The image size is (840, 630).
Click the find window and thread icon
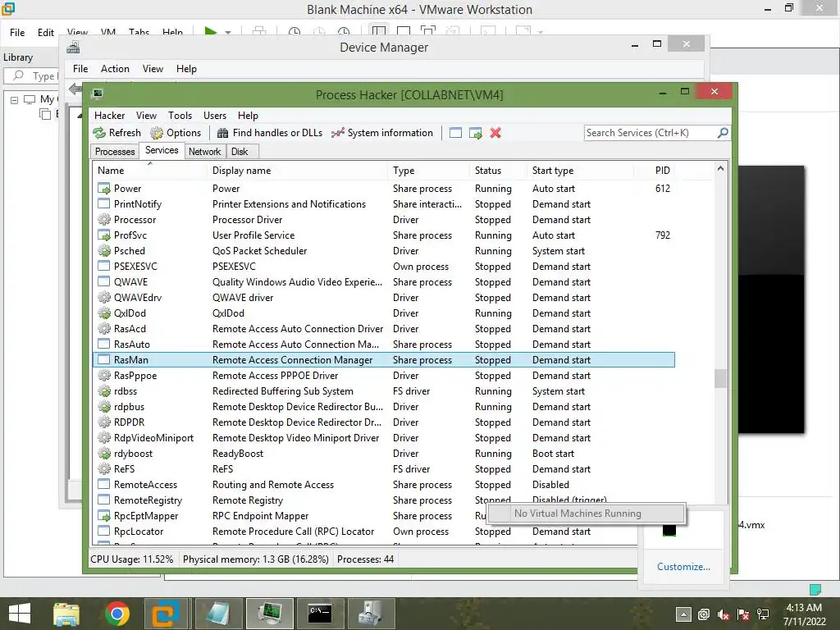(x=476, y=133)
